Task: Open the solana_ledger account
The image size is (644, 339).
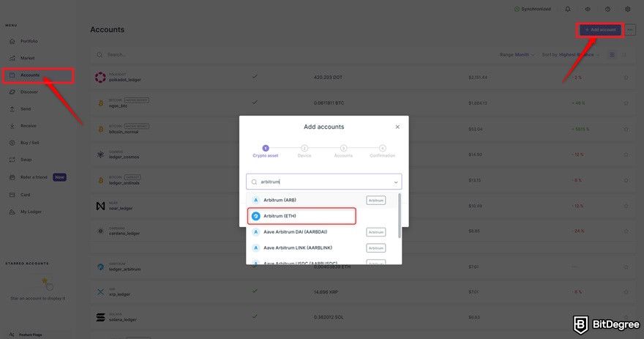Action: tap(362, 317)
